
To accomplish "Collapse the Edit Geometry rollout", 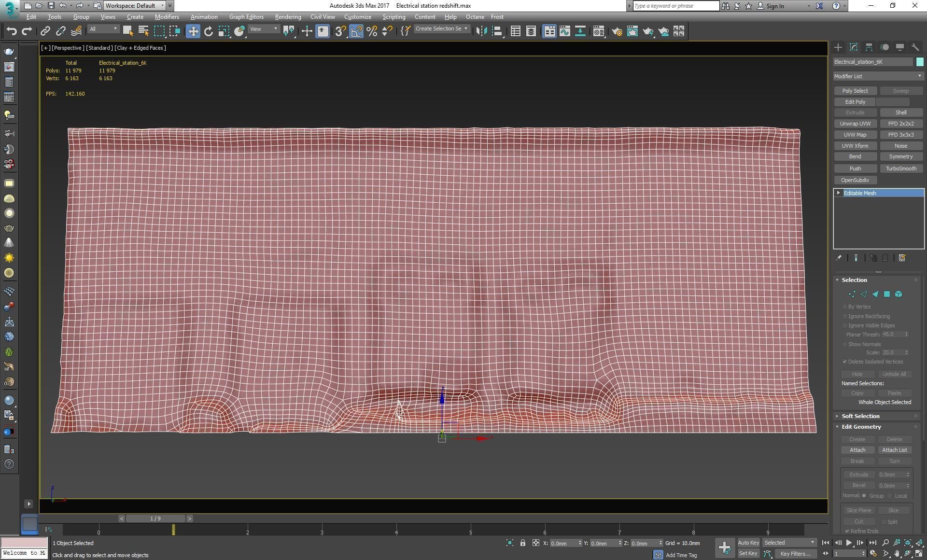I will (861, 427).
